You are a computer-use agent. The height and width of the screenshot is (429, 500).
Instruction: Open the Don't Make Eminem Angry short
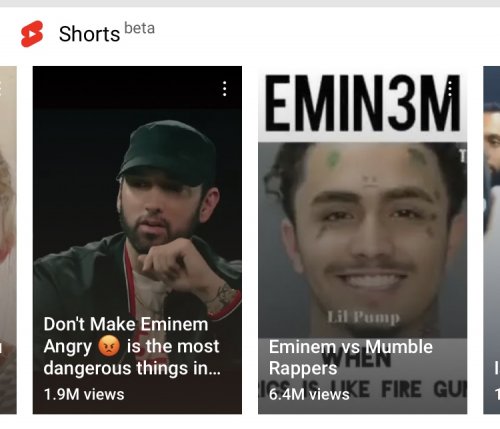(137, 240)
